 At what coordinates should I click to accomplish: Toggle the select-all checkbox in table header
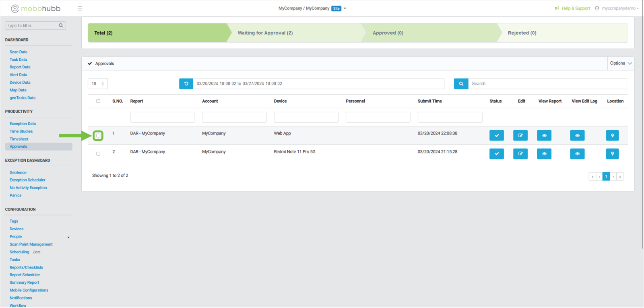(x=98, y=101)
